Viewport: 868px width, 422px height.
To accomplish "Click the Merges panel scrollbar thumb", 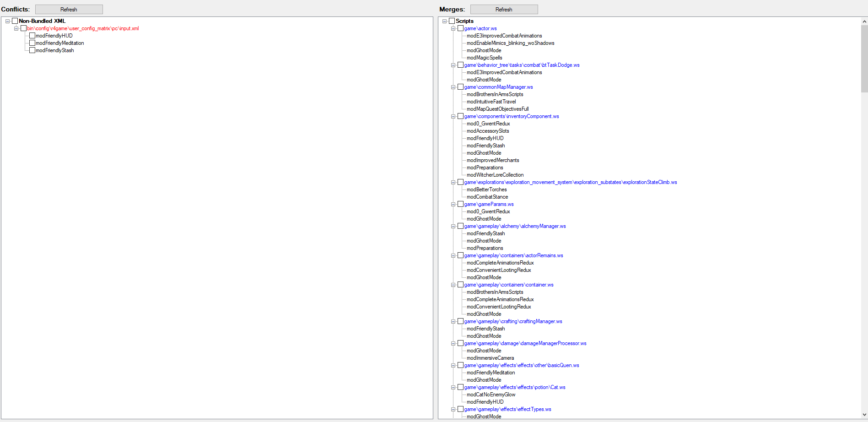I will (x=864, y=59).
